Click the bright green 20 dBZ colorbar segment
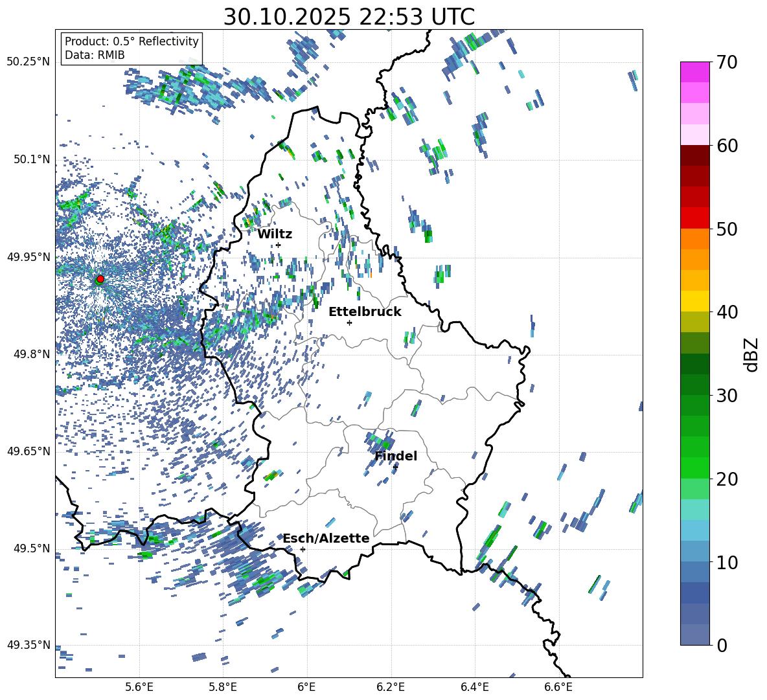This screenshot has height=700, width=767. [694, 468]
